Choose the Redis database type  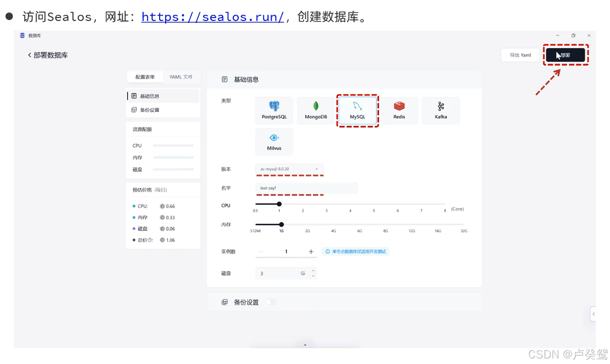click(x=399, y=110)
